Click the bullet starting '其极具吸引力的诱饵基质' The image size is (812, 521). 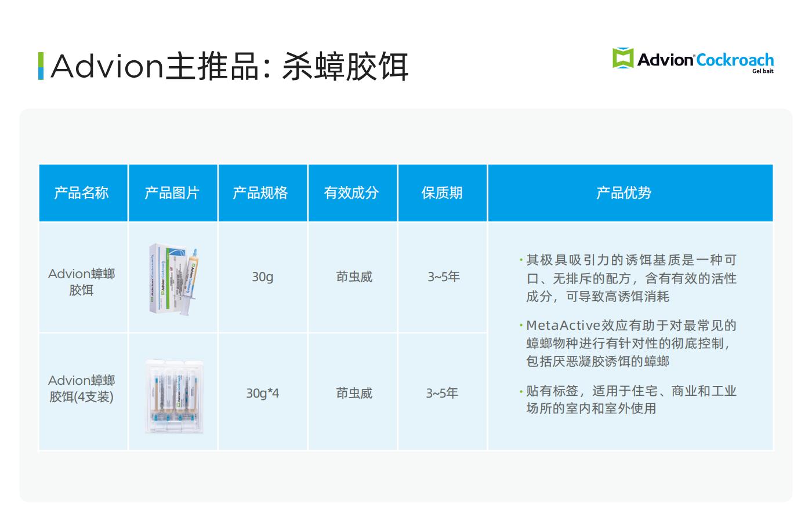[628, 278]
